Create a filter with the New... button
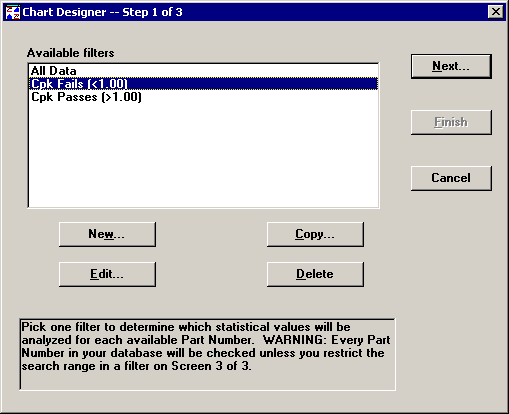Screen dimensions: 509x414 (x=107, y=234)
